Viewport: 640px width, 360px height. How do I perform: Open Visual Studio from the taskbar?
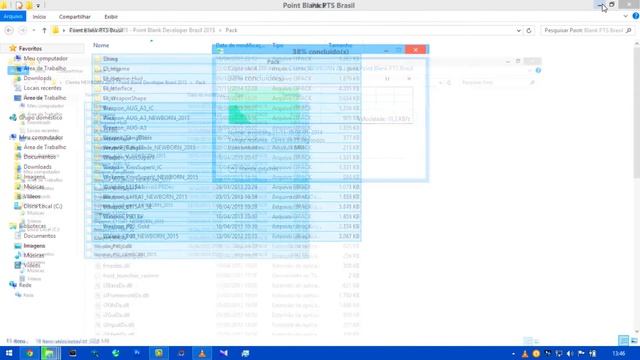(223, 353)
